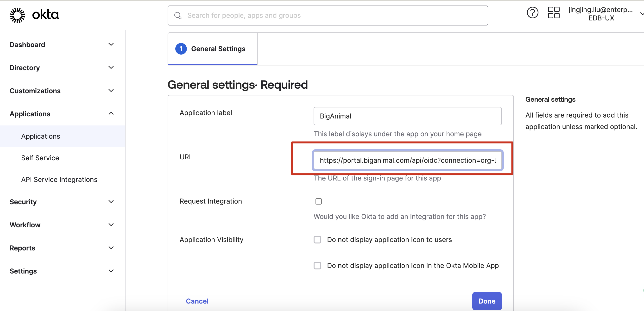Select the General Settings tab

213,49
